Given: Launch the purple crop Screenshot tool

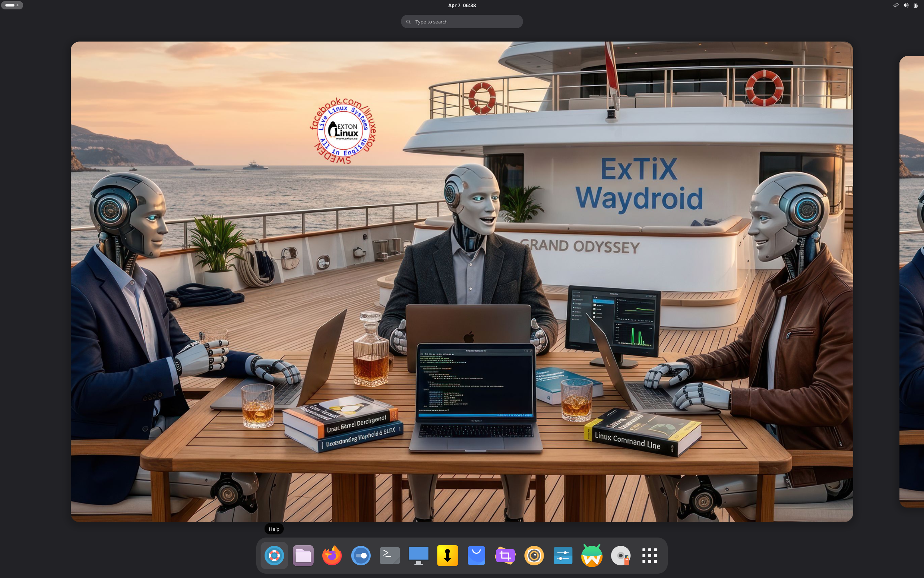Looking at the screenshot, I should click(505, 556).
